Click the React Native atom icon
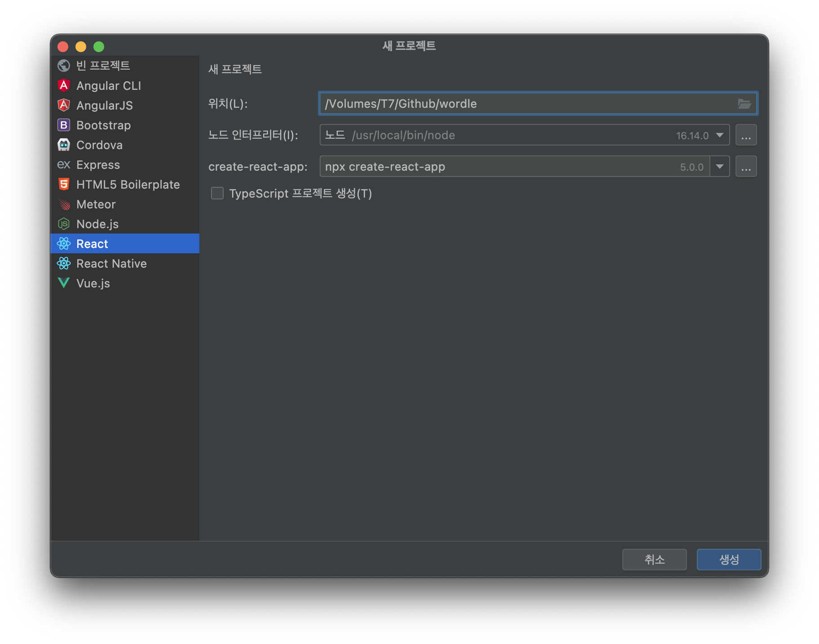 [x=64, y=263]
